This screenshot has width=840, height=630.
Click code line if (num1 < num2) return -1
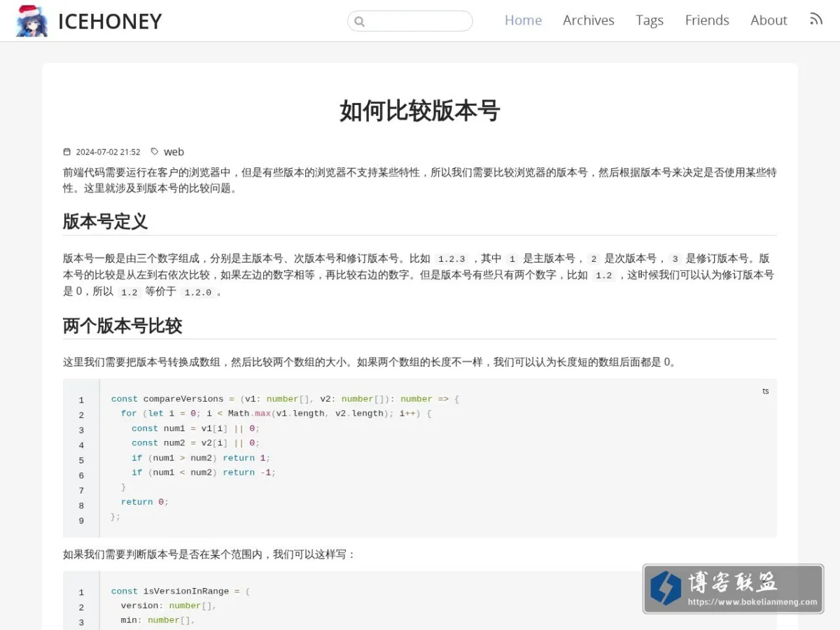(x=204, y=472)
